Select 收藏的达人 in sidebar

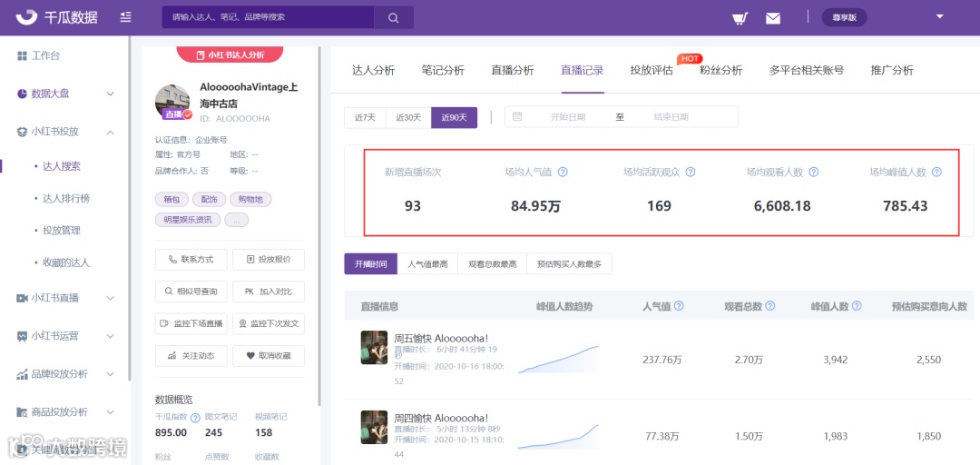(65, 262)
